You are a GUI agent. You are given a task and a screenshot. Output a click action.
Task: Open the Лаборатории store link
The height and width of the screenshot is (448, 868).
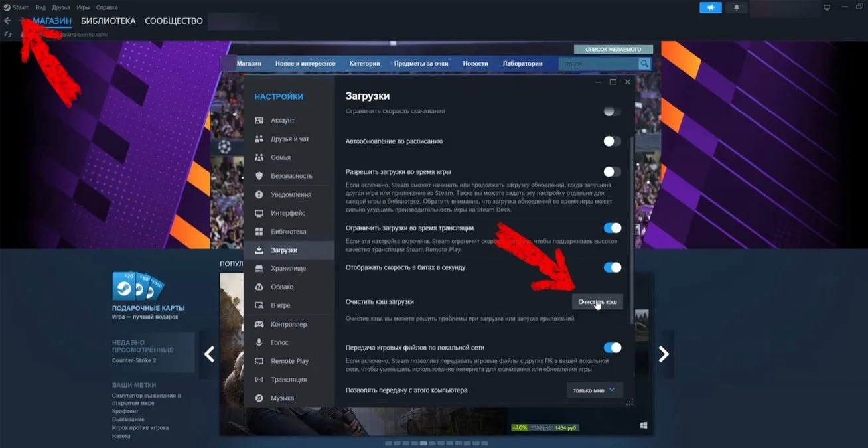[522, 64]
